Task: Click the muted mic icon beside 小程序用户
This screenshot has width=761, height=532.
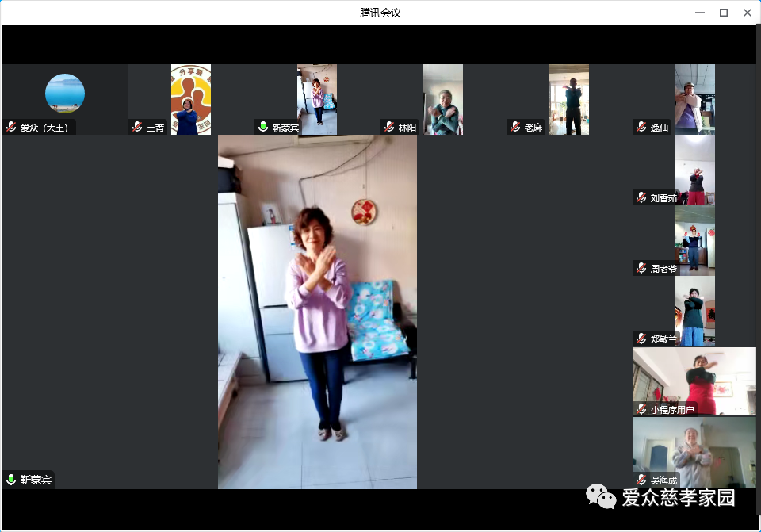Action: pyautogui.click(x=641, y=409)
